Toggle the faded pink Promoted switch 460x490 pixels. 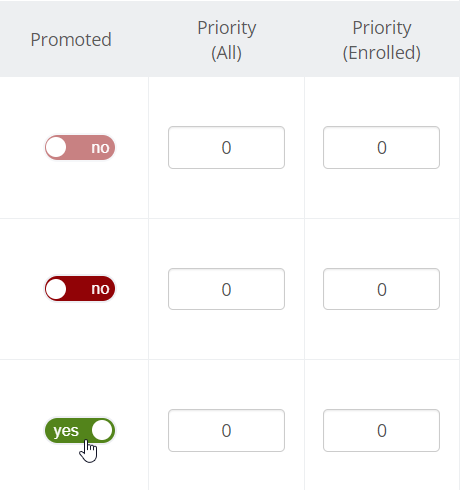point(80,147)
